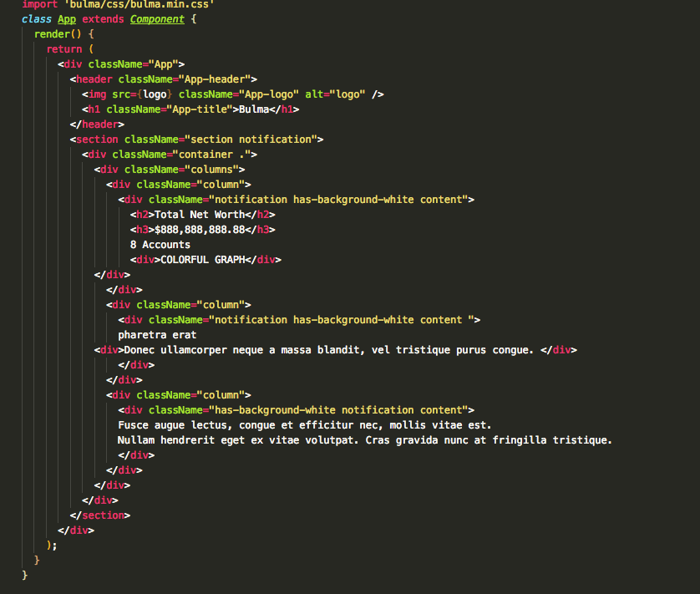Screen dimensions: 700x594
Task: Select the return keyword
Action: [x=64, y=48]
